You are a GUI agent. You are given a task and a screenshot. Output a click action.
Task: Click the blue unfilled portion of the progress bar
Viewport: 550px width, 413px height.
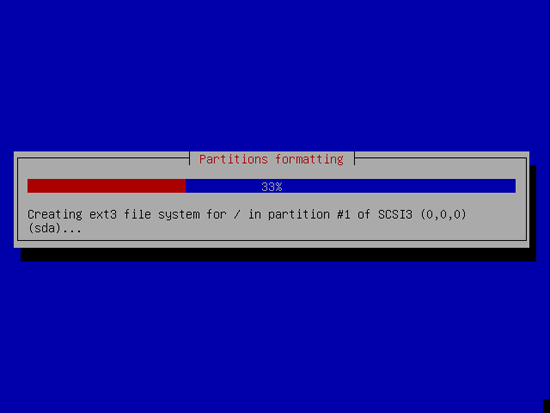coord(351,186)
